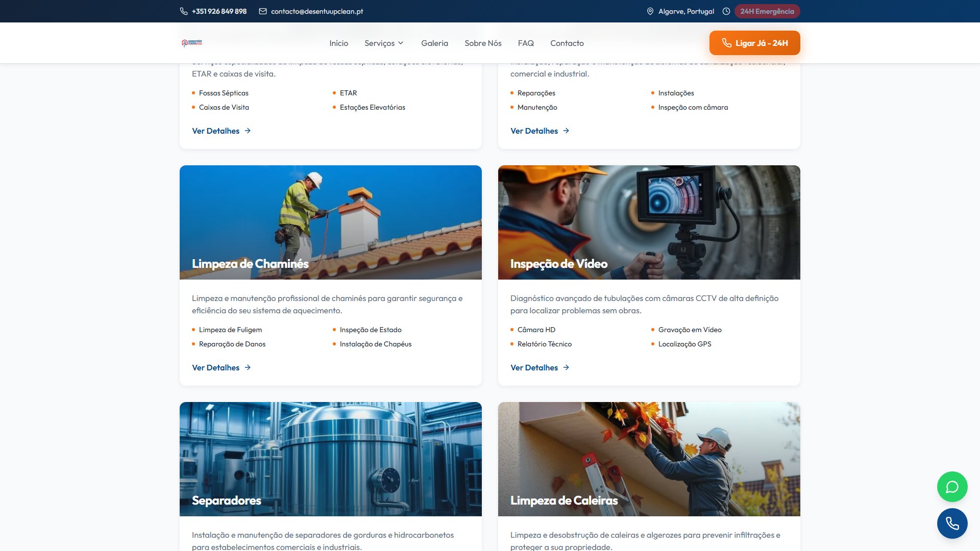
Task: Click the 24H Emergência badge
Action: tap(767, 11)
